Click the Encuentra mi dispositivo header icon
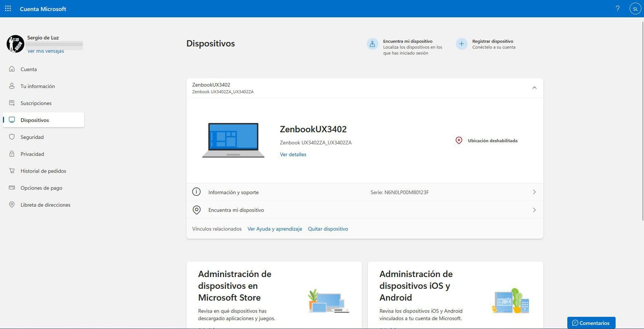 [372, 44]
